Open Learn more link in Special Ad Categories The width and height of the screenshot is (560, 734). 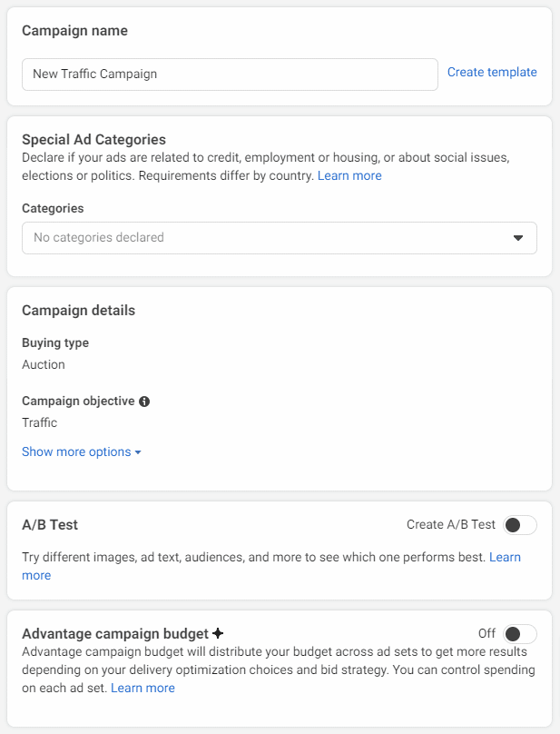coord(349,175)
